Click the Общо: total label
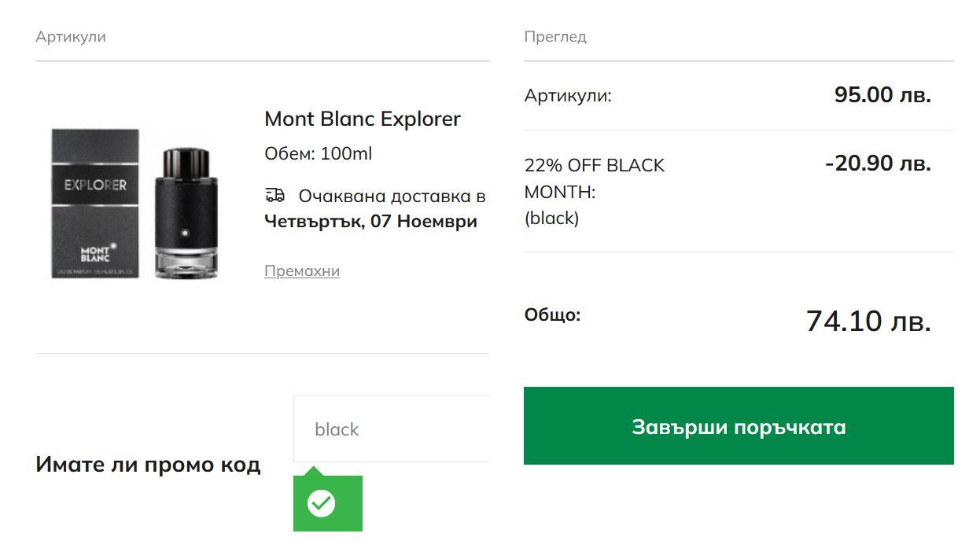This screenshot has height=559, width=980. (x=552, y=315)
